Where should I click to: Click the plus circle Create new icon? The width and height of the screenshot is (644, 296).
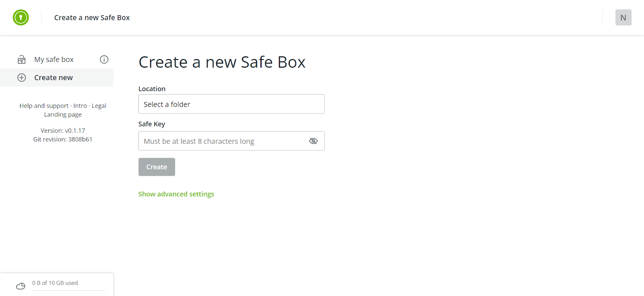pyautogui.click(x=22, y=78)
